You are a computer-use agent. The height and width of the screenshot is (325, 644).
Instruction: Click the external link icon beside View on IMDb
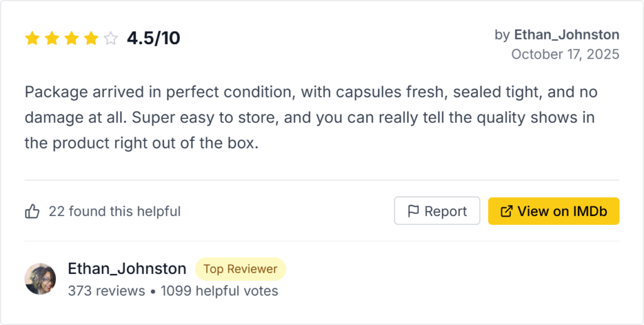506,212
